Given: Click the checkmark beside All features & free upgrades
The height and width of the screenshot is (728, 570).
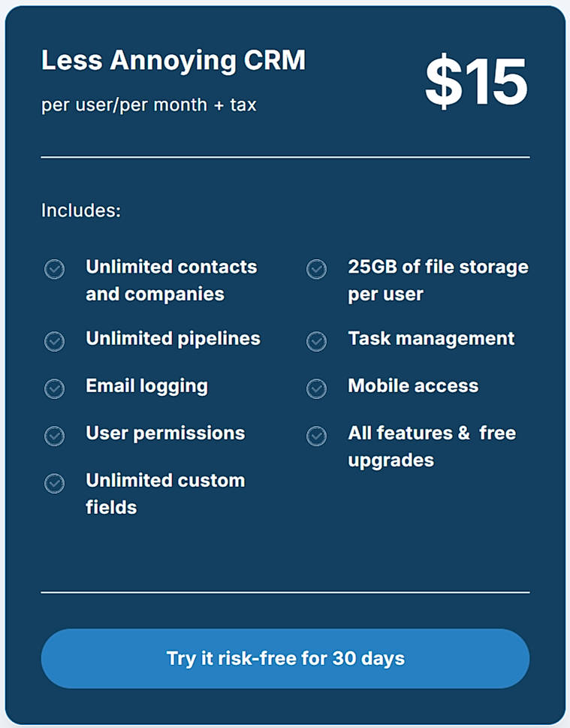Looking at the screenshot, I should tap(316, 436).
